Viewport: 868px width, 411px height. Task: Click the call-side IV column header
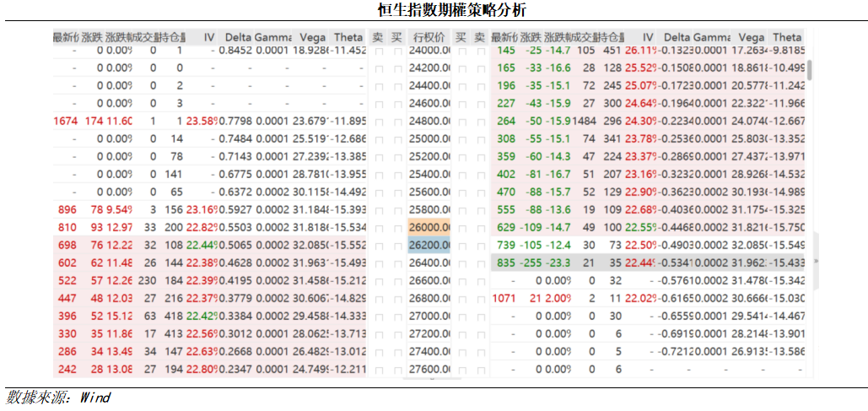tap(208, 37)
